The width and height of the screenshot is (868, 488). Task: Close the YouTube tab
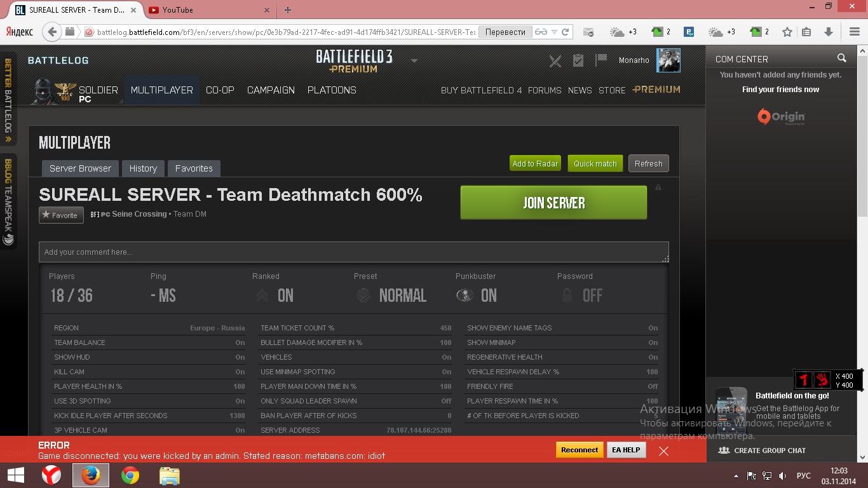click(267, 10)
